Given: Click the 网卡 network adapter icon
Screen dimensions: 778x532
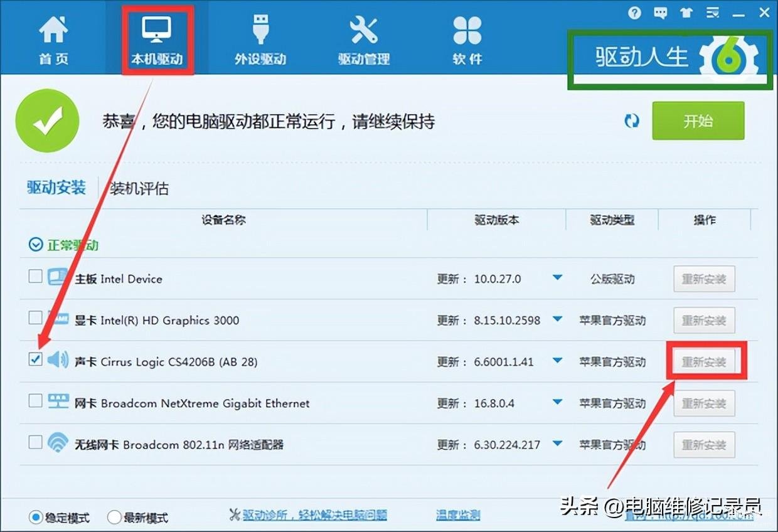Looking at the screenshot, I should pyautogui.click(x=58, y=402).
